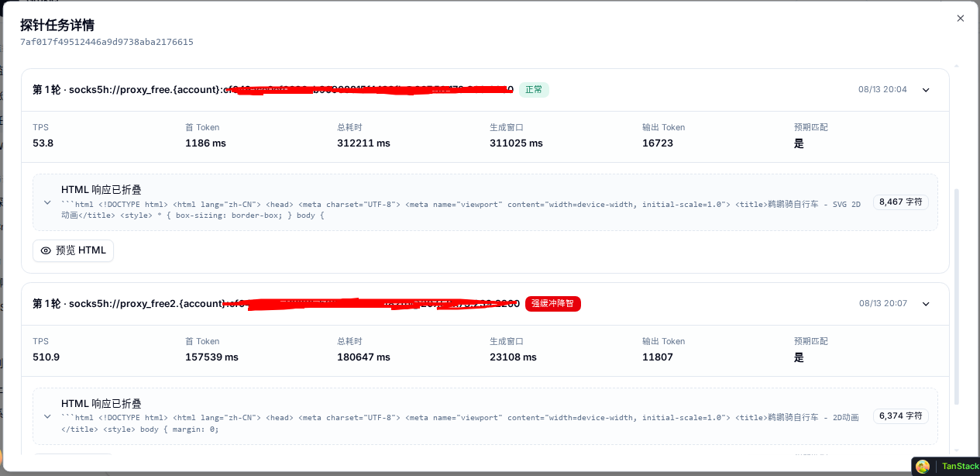The width and height of the screenshot is (980, 476).
Task: Collapse the proxy_free round card chevron
Action: coord(926,90)
